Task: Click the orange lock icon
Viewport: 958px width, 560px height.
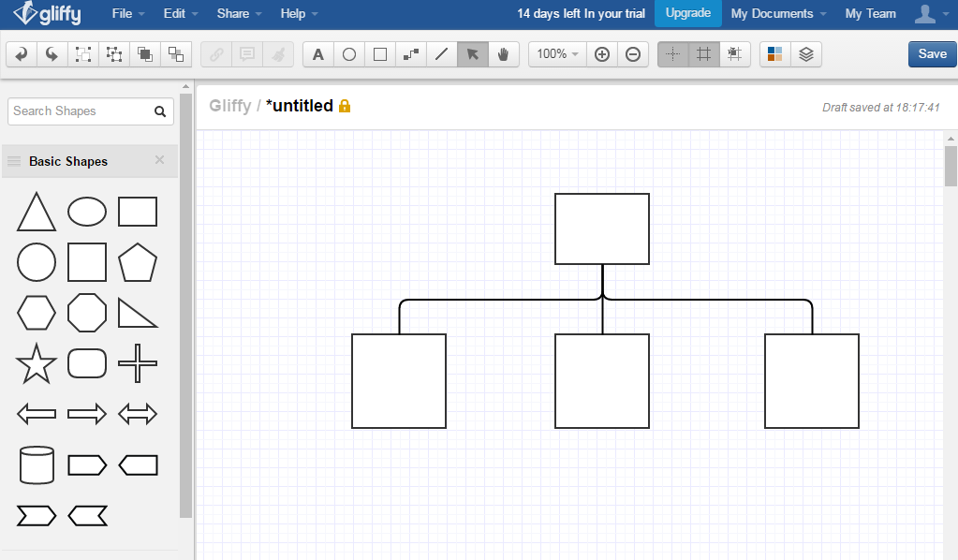Action: (345, 106)
